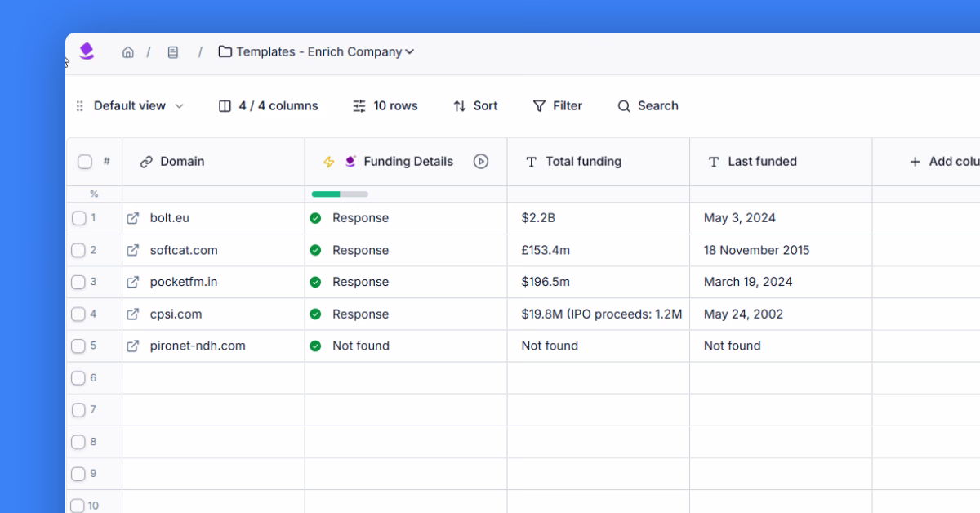Click the May 3, 2024 cell
The height and width of the screenshot is (513, 980).
coord(781,218)
